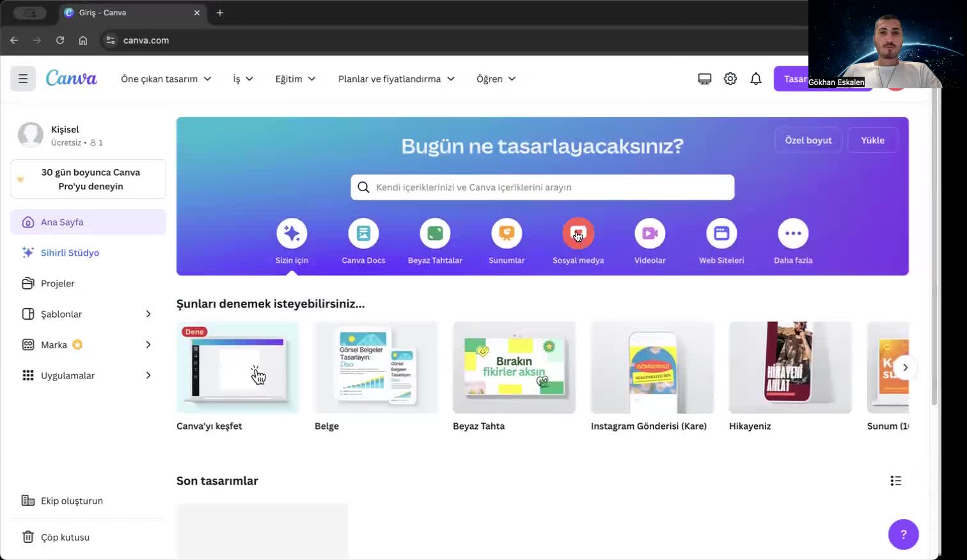Select the Sizin için category icon
This screenshot has height=560, width=967.
pos(292,233)
